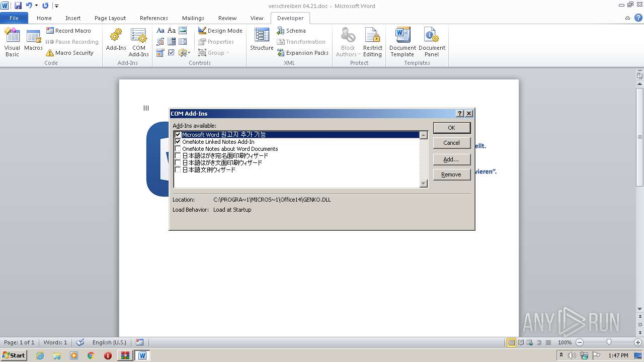Show hidden system tray icons
This screenshot has width=644, height=362.
[561, 355]
